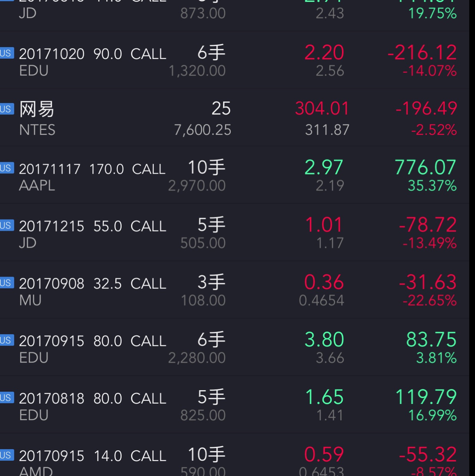Tap US badge beside NetEase NTES row
The width and height of the screenshot is (475, 476).
[6, 109]
